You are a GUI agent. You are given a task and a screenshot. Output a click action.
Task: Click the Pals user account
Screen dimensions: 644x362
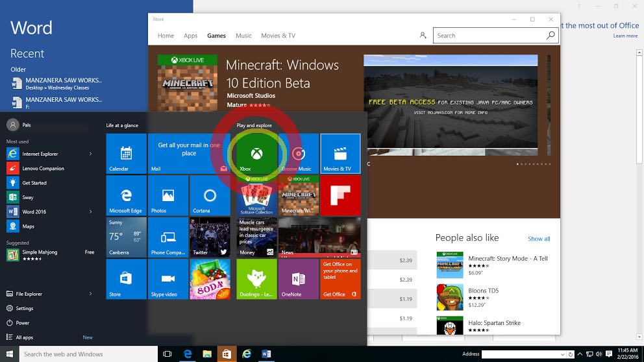[x=19, y=125]
